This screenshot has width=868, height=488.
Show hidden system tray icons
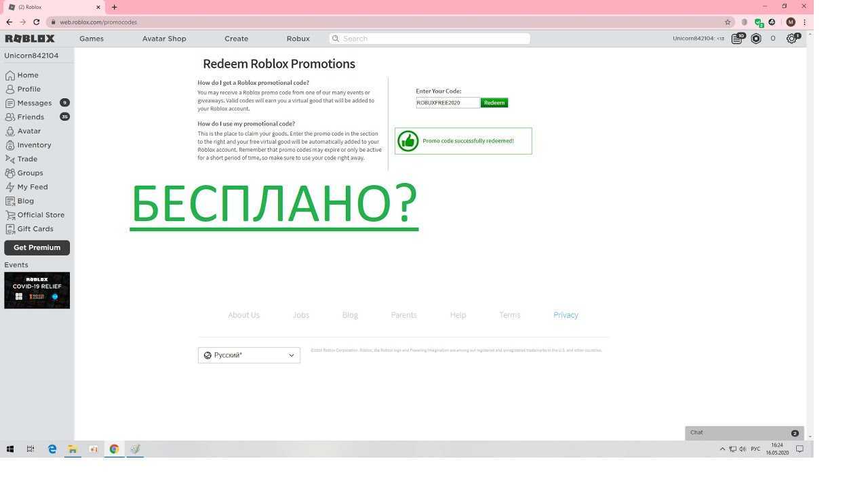[722, 449]
